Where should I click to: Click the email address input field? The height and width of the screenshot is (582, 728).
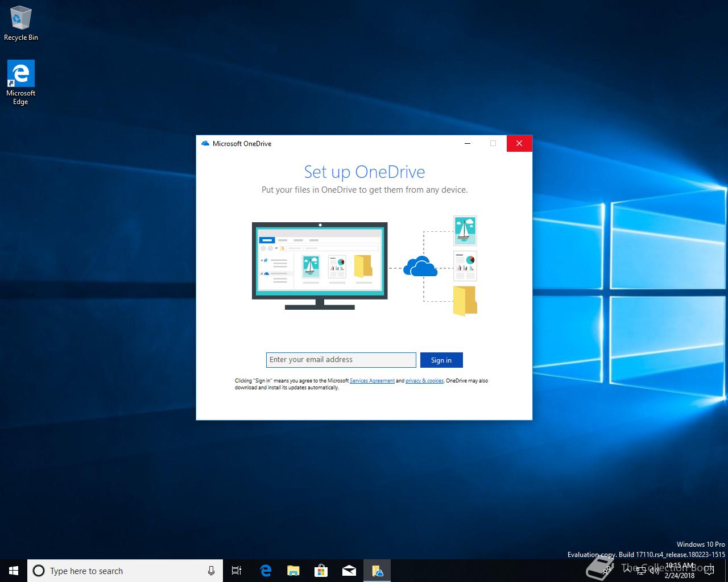(x=341, y=360)
